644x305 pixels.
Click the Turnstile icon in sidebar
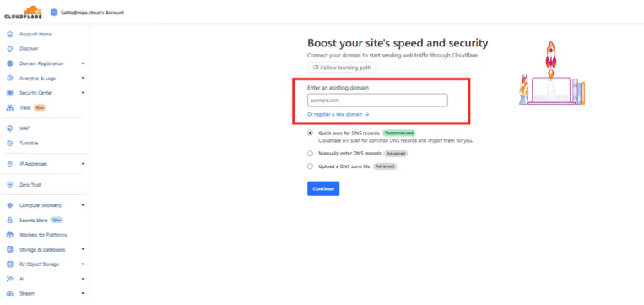pos(10,144)
